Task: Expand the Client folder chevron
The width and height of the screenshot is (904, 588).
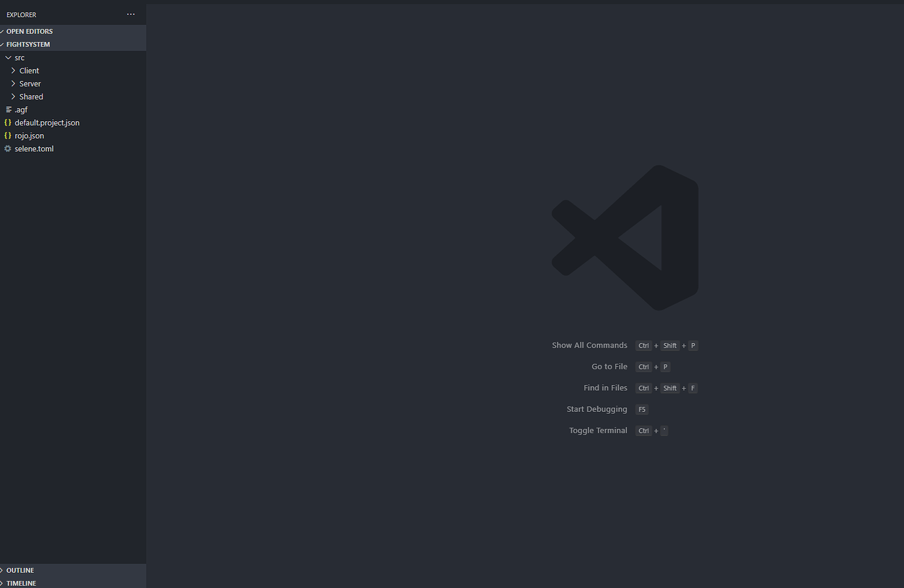Action: tap(13, 71)
